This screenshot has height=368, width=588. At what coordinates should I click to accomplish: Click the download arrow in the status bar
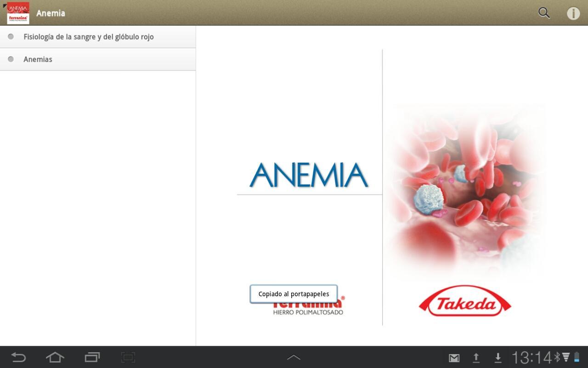(498, 357)
